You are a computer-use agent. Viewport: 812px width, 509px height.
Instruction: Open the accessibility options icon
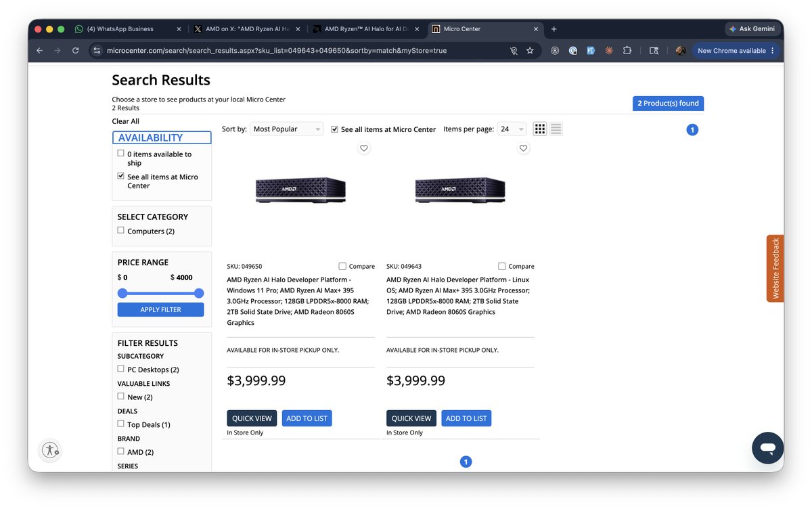pyautogui.click(x=51, y=449)
